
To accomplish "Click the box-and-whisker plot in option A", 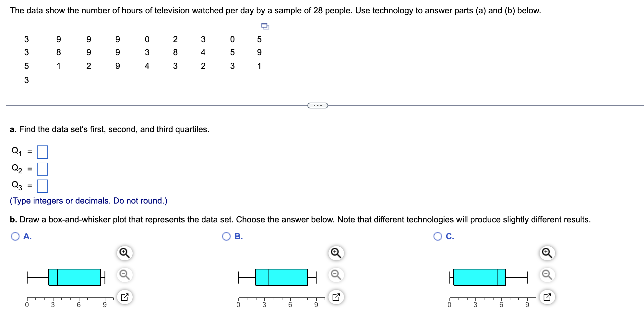I will tap(75, 277).
